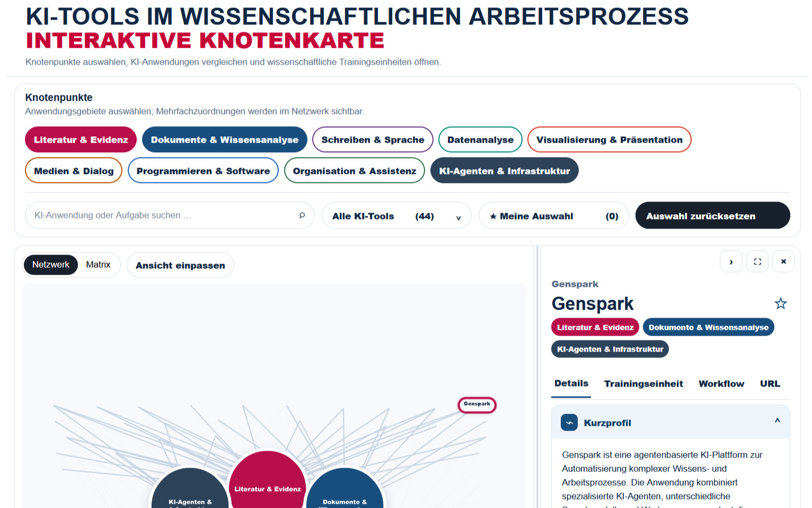Close the Genspark detail panel
The image size is (812, 508).
pyautogui.click(x=783, y=261)
